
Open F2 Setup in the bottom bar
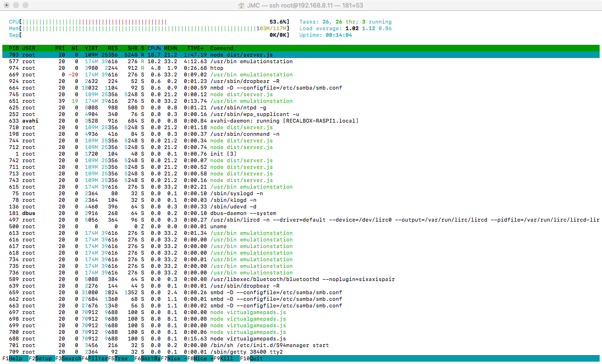tap(42, 358)
